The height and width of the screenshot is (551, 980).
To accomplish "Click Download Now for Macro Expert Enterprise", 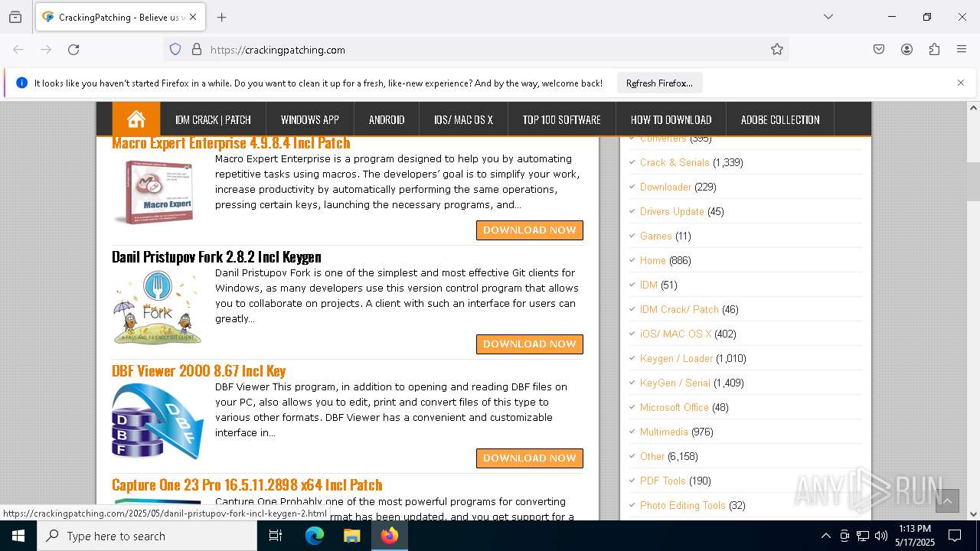I will click(x=530, y=230).
